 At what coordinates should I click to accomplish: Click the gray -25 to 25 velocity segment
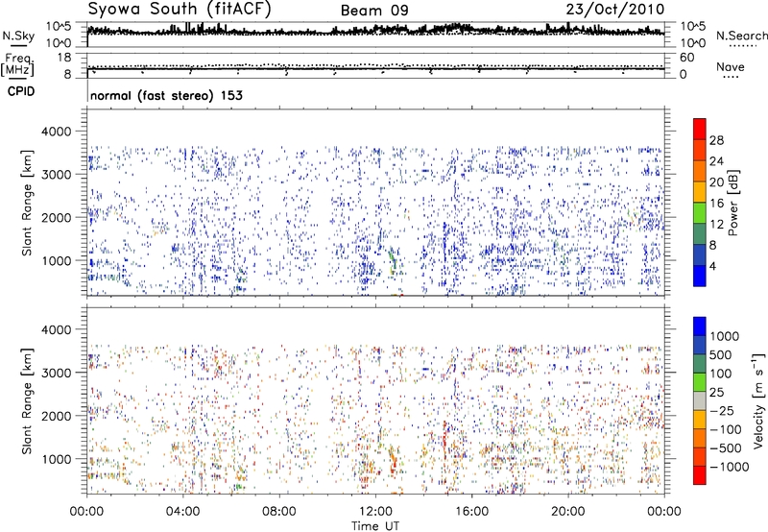tap(700, 400)
